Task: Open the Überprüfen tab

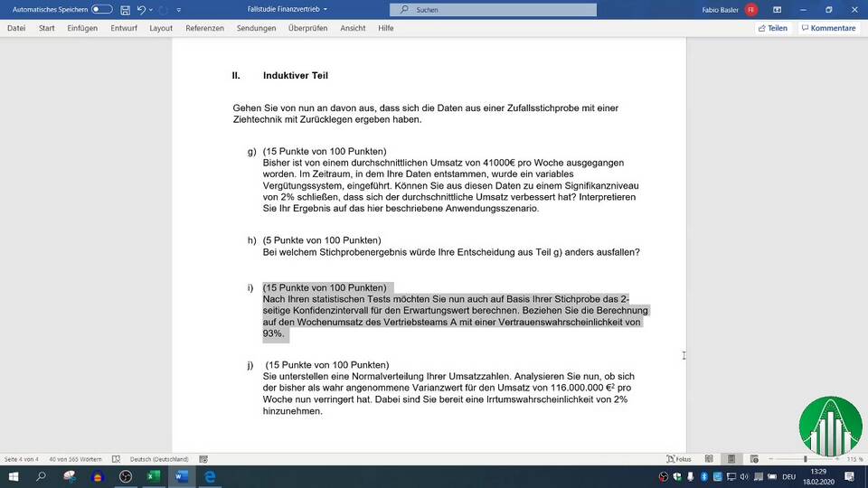Action: click(307, 28)
